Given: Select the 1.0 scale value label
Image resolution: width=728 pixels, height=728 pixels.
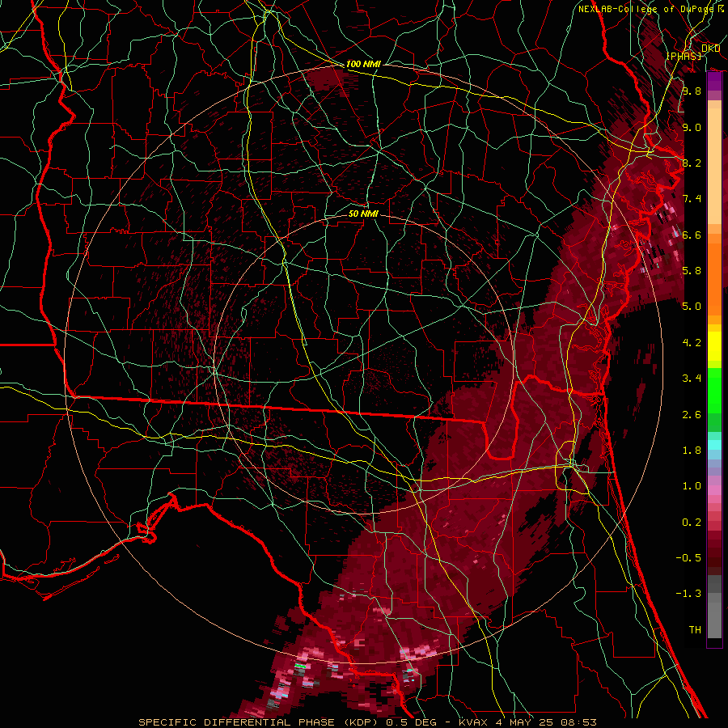Looking at the screenshot, I should click(x=692, y=486).
